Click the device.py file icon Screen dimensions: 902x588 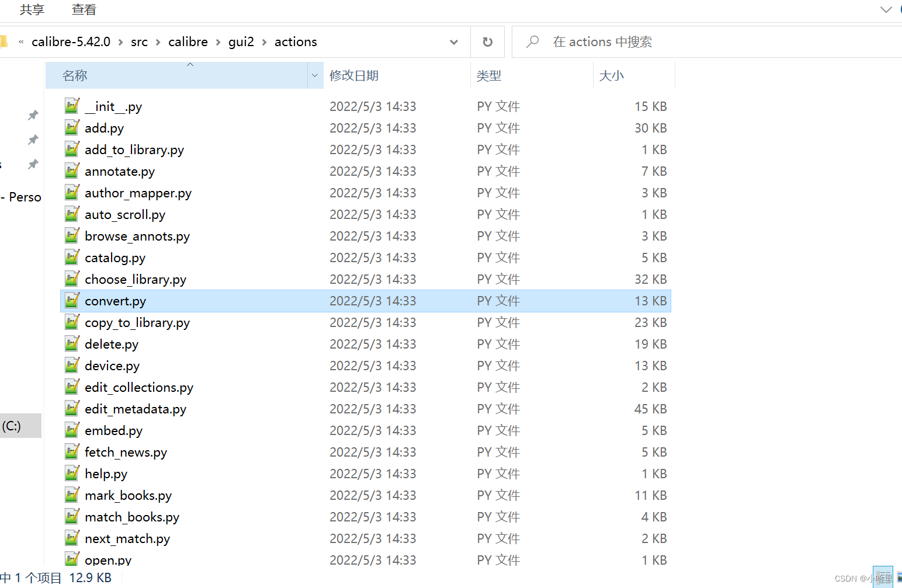[x=72, y=365]
